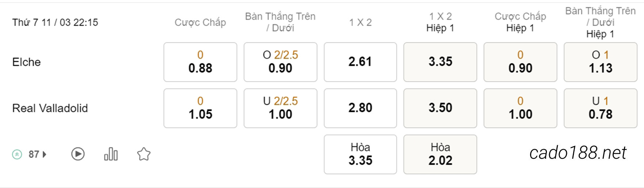Click the green circled up-arrow icon
The width and height of the screenshot is (644, 188).
coord(17,154)
